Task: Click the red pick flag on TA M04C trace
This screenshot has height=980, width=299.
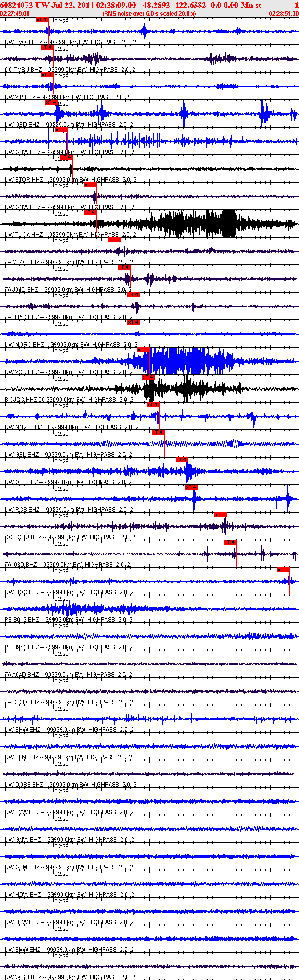Action: click(x=114, y=240)
